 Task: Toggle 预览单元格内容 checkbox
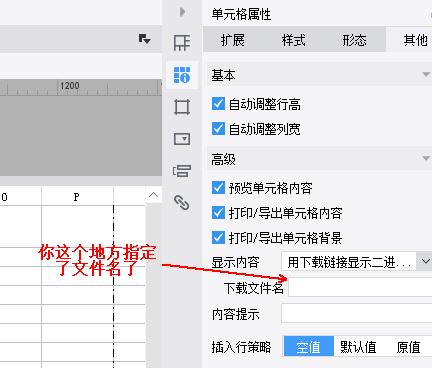(x=218, y=188)
